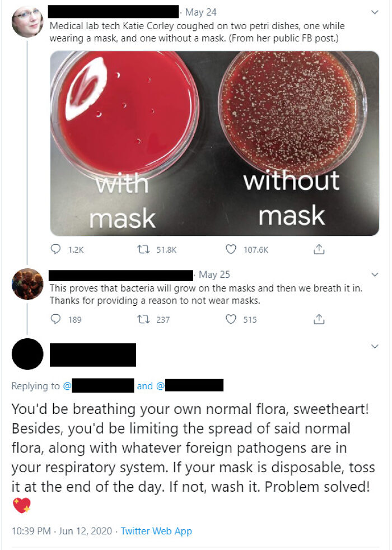Share the petri dish tweet
Image resolution: width=392 pixels, height=550 pixels.
(319, 249)
